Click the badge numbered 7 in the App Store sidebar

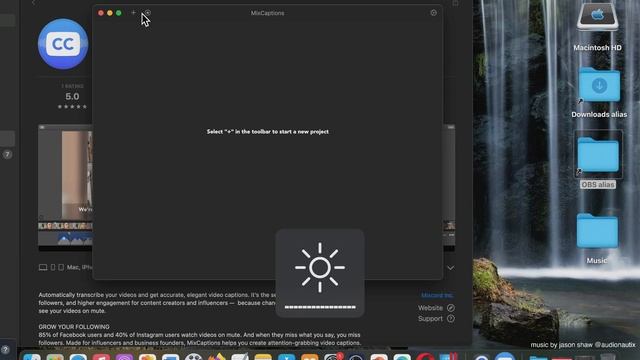tap(7, 154)
